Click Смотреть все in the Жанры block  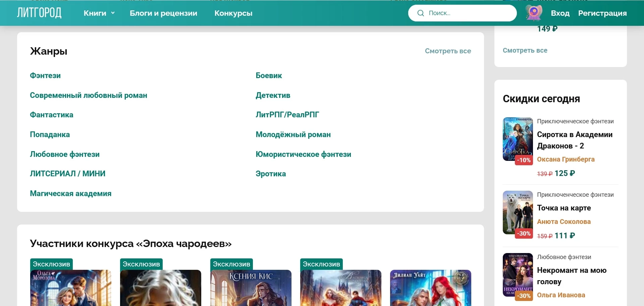coord(448,51)
